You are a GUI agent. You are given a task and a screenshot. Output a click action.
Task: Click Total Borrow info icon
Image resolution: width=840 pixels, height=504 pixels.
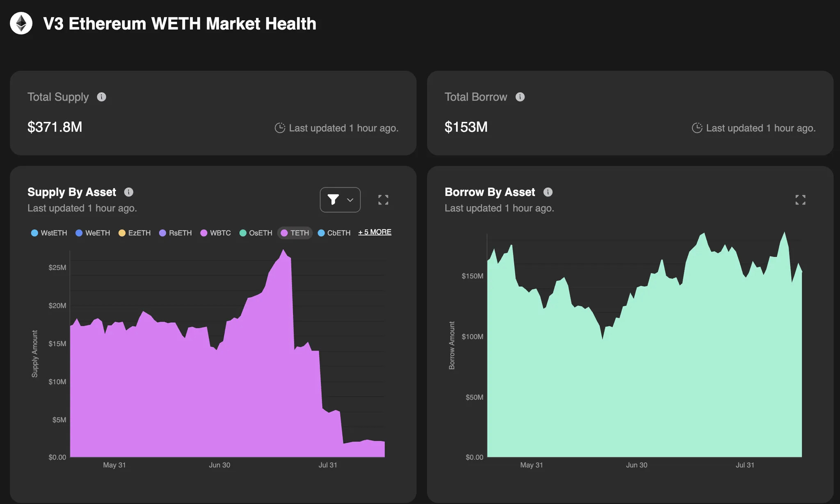520,97
